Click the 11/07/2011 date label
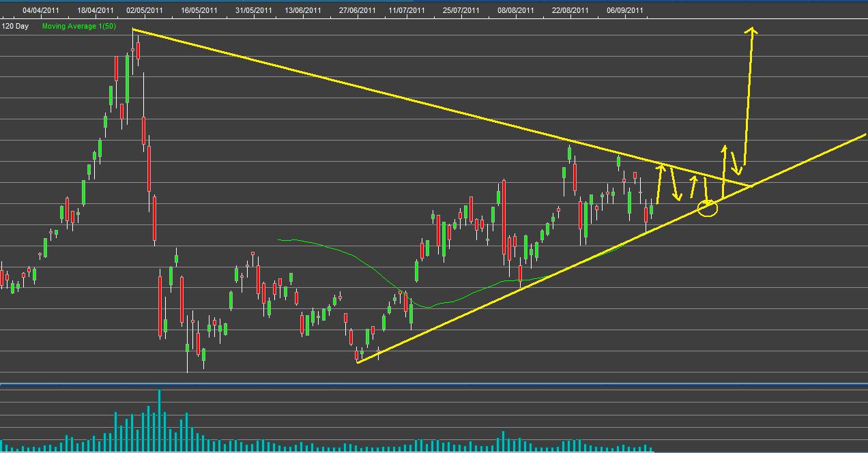868x453 pixels. 407,10
